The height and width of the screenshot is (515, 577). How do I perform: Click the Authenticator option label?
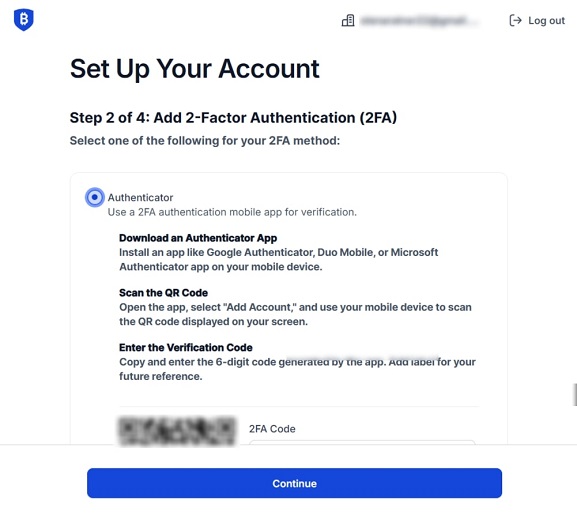pyautogui.click(x=140, y=198)
